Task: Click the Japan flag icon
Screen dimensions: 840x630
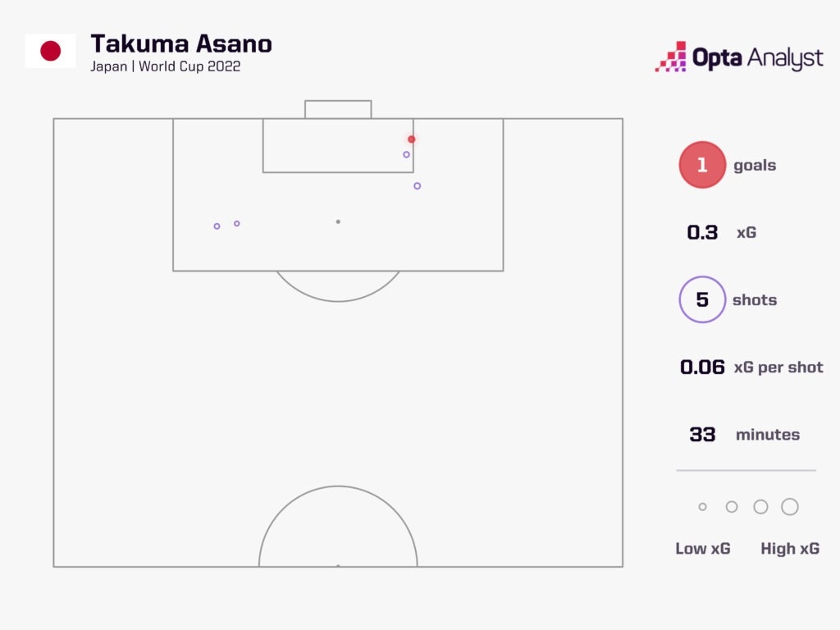Action: (x=50, y=51)
